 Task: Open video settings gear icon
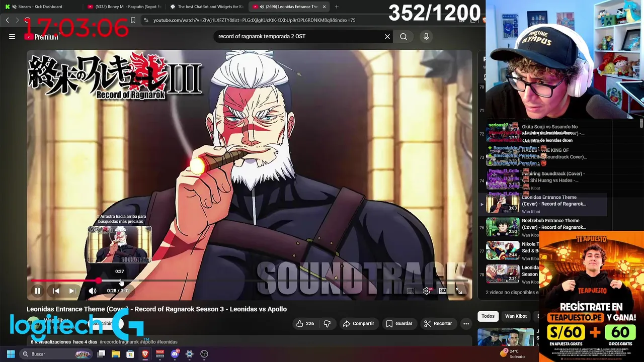pos(427,291)
